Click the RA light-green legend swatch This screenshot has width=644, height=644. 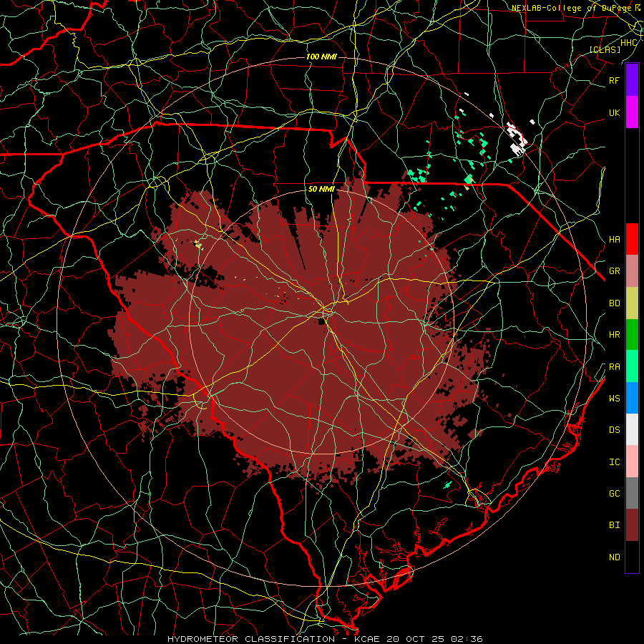pos(632,366)
